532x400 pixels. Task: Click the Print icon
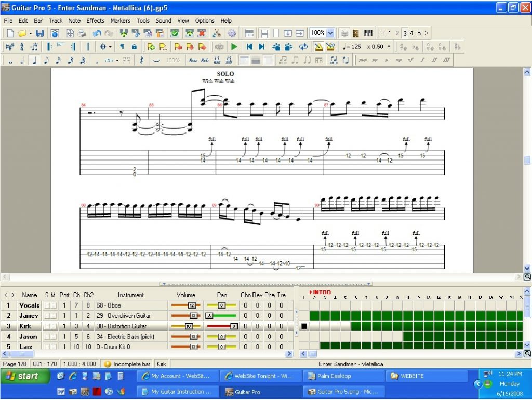pyautogui.click(x=82, y=33)
